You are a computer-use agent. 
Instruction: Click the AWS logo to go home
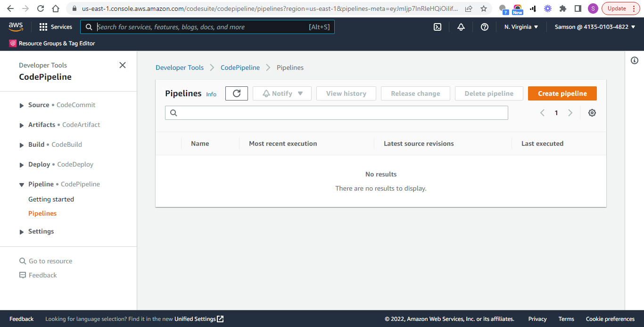(16, 27)
